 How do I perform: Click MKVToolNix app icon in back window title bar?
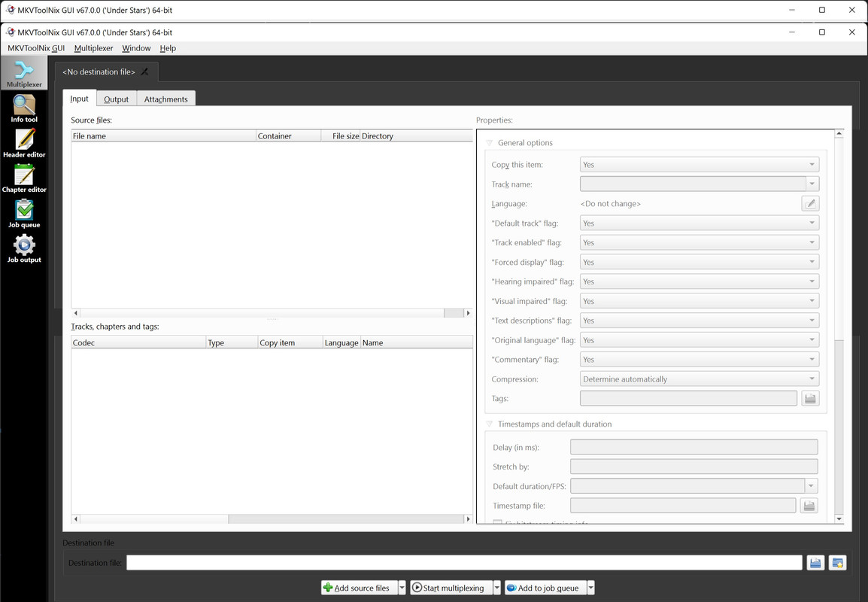[x=11, y=10]
